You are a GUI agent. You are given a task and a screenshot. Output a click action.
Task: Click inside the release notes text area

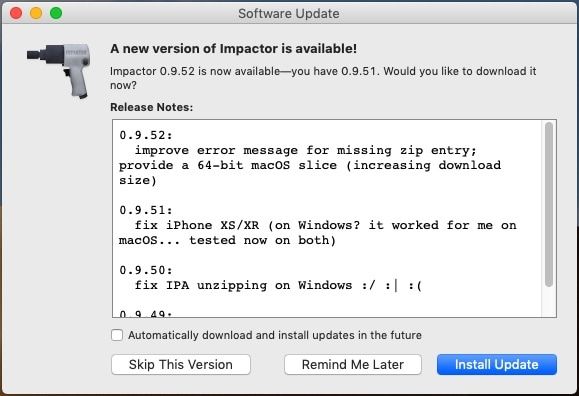[x=327, y=218]
